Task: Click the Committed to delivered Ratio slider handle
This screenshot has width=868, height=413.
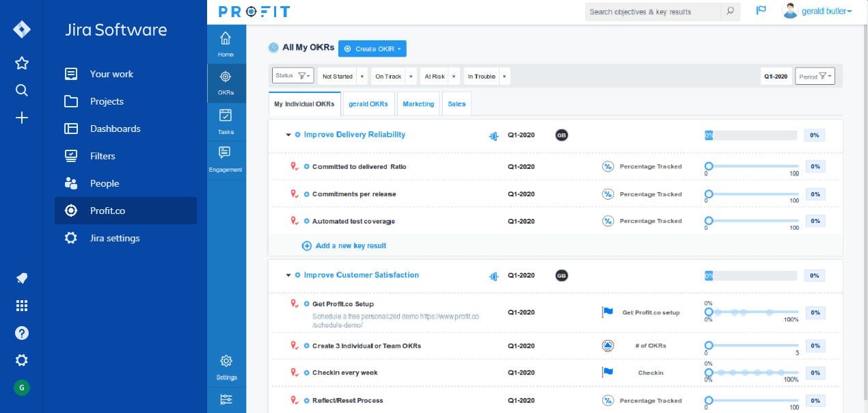Action: tap(709, 166)
